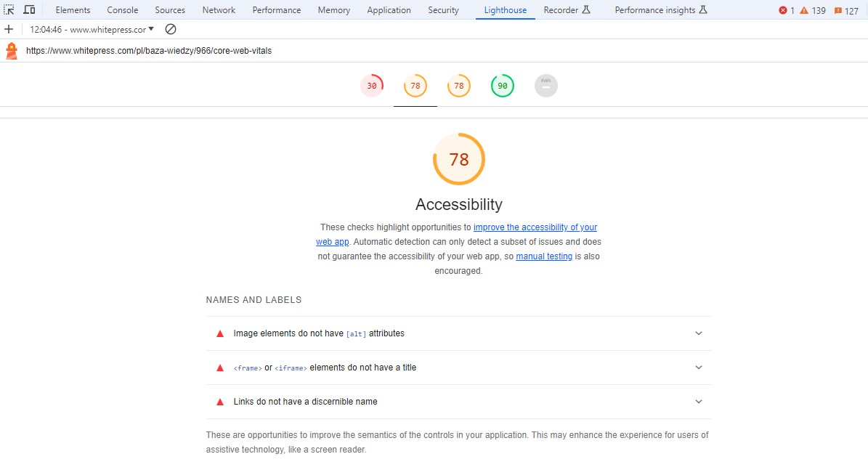Image resolution: width=868 pixels, height=462 pixels.
Task: Select the Lighthouse tab
Action: 506,10
